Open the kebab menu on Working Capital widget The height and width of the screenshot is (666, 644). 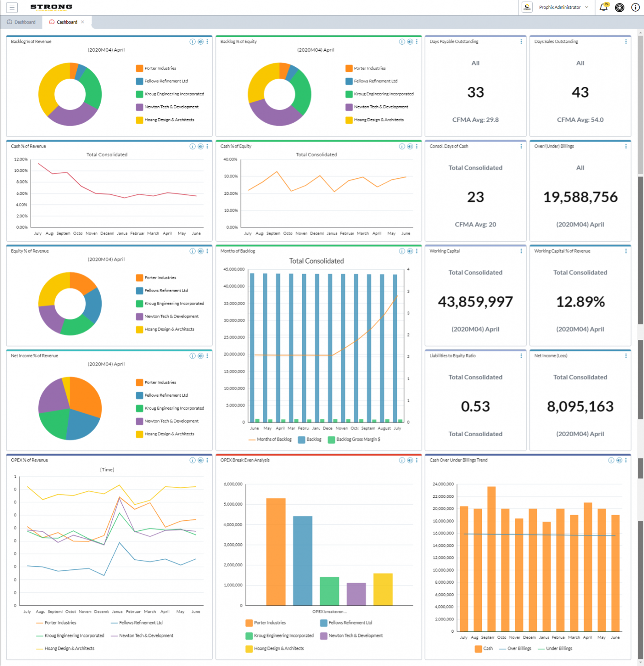click(x=521, y=251)
